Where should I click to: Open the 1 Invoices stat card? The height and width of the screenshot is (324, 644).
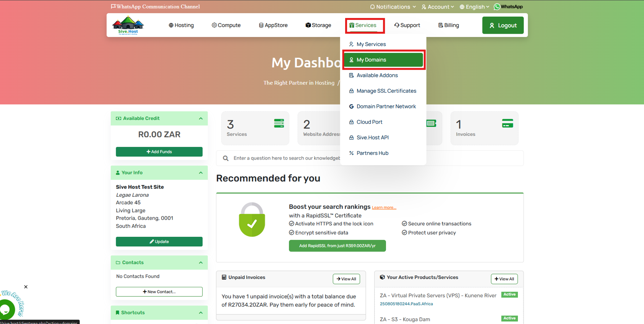tap(484, 128)
